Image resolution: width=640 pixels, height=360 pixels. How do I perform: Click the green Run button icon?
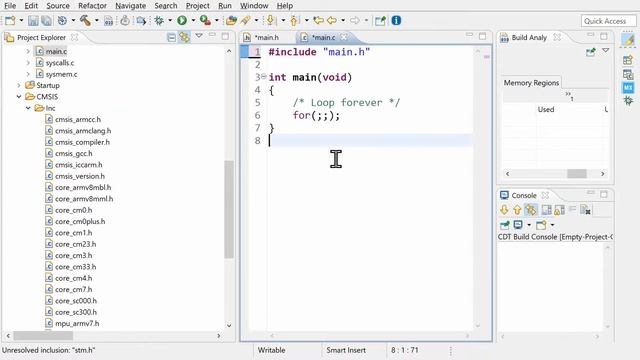(182, 20)
